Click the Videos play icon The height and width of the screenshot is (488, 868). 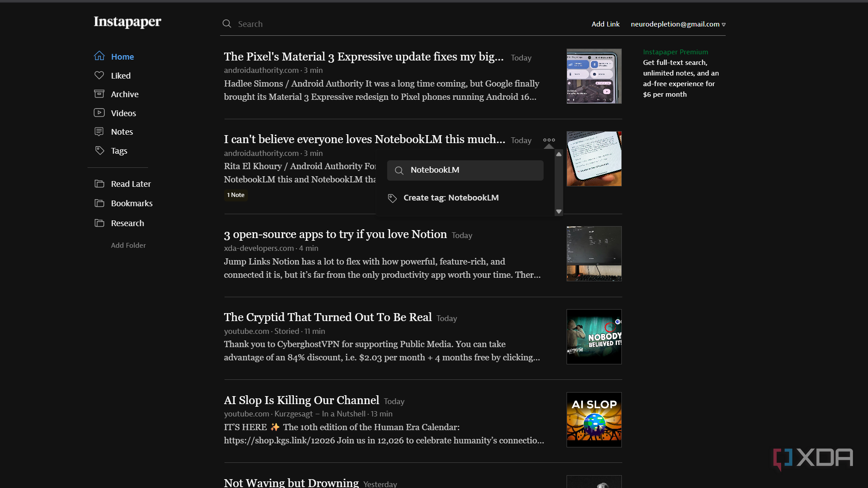click(99, 113)
